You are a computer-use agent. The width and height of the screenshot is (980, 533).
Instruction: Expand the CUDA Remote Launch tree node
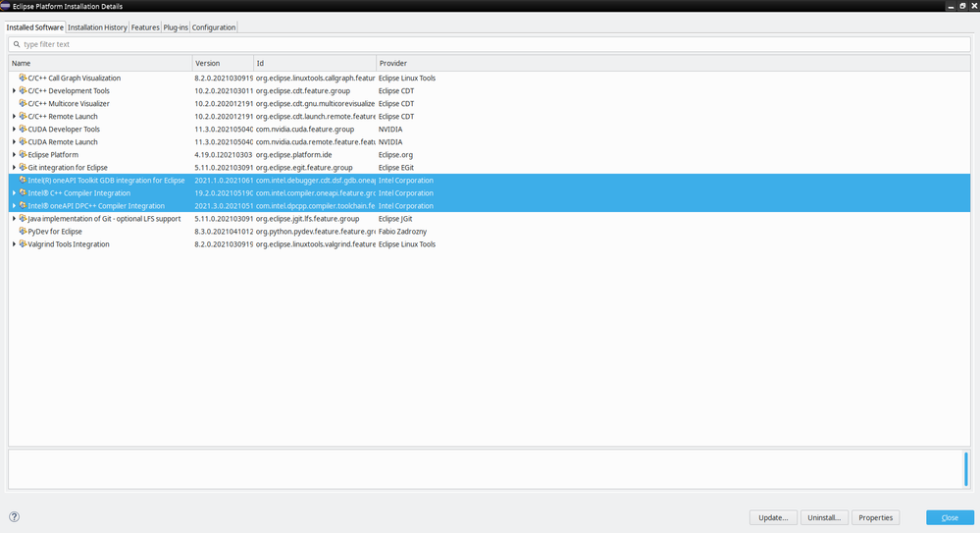tap(14, 142)
